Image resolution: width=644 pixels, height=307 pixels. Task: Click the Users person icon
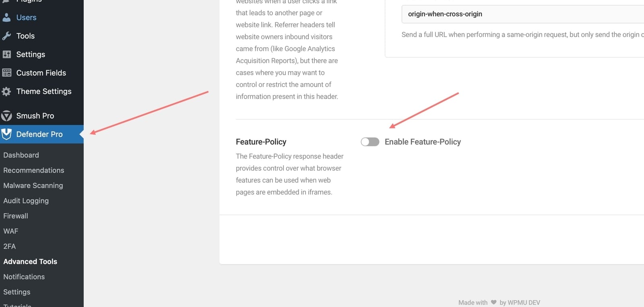click(x=6, y=17)
